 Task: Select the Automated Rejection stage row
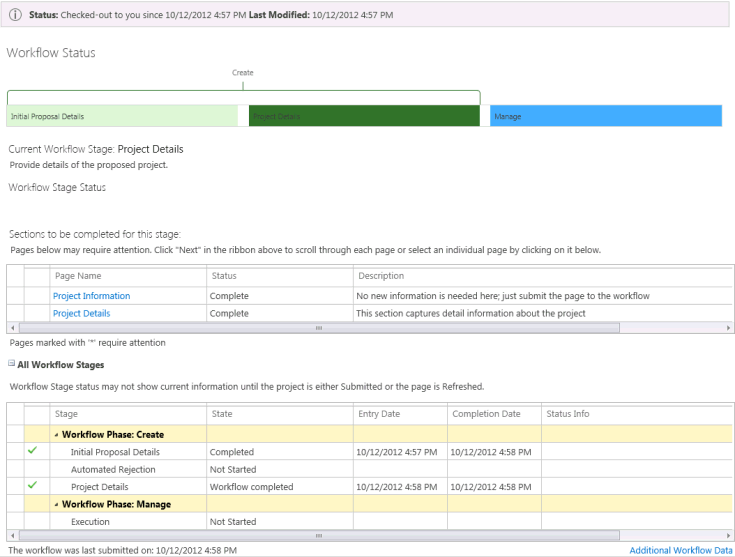pos(369,469)
